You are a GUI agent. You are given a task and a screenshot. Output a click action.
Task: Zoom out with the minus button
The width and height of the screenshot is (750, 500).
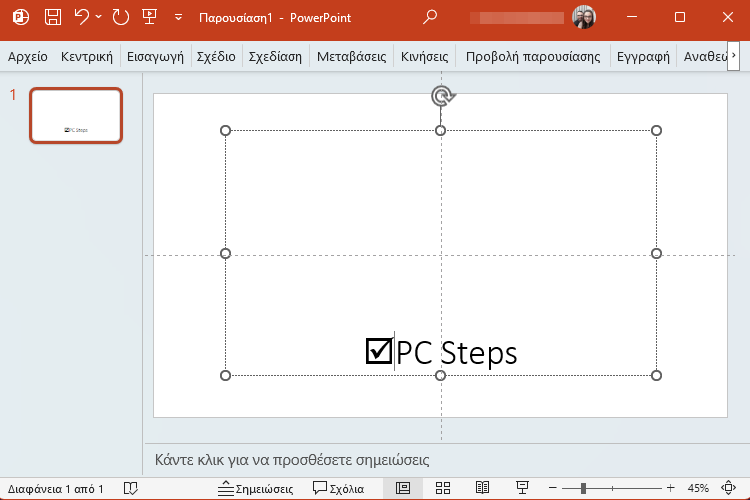tap(552, 488)
